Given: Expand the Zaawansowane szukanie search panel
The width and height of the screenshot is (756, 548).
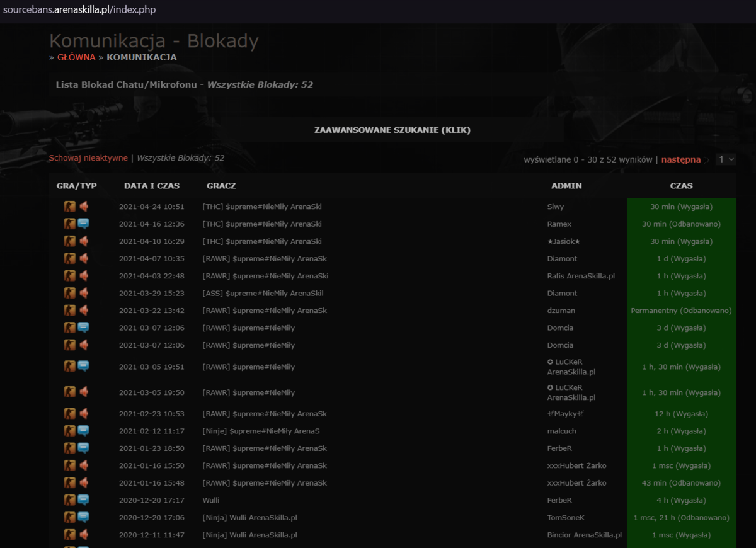Looking at the screenshot, I should click(392, 130).
